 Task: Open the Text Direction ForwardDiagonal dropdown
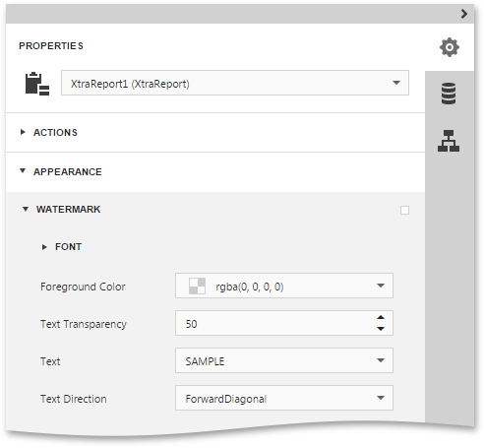pos(284,398)
